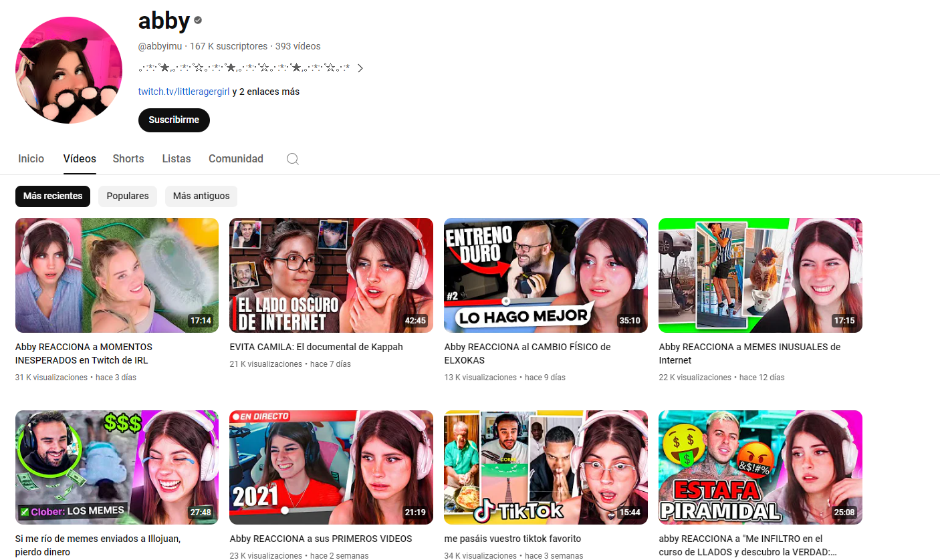Click '13 K visualizaciones • hace 9 días'
Screen dimensions: 940x560
(505, 378)
